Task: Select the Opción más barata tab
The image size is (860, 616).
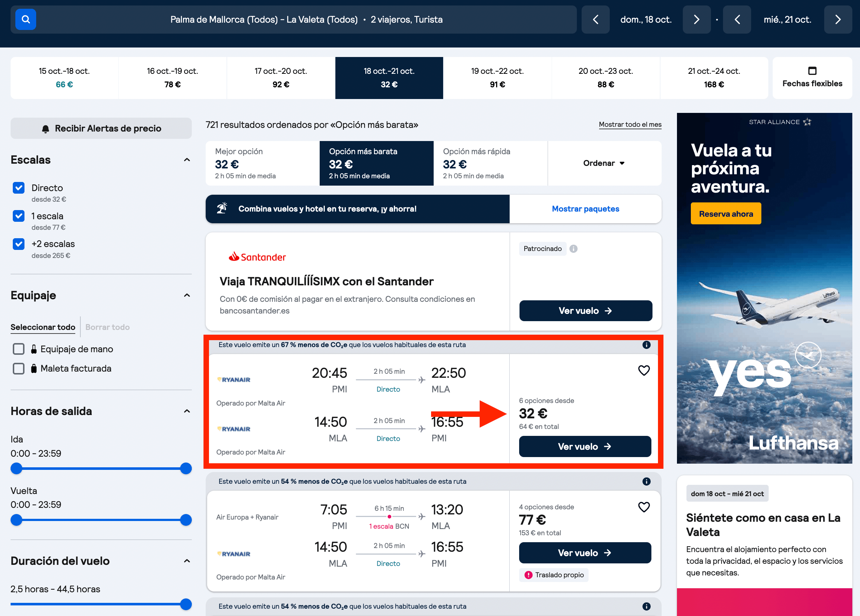Action: coord(377,163)
